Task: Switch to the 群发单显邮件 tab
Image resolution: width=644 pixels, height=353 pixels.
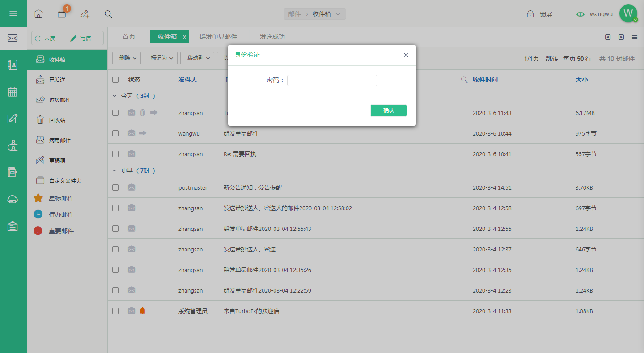Action: pos(218,37)
